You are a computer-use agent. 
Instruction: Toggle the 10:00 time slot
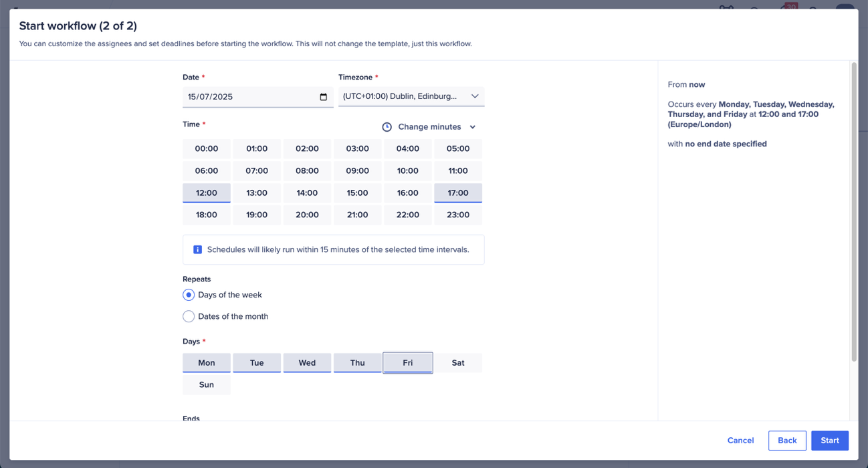408,170
